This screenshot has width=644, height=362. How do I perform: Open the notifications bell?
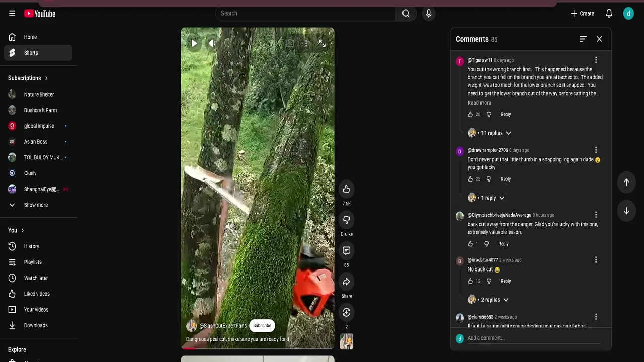coord(609,14)
